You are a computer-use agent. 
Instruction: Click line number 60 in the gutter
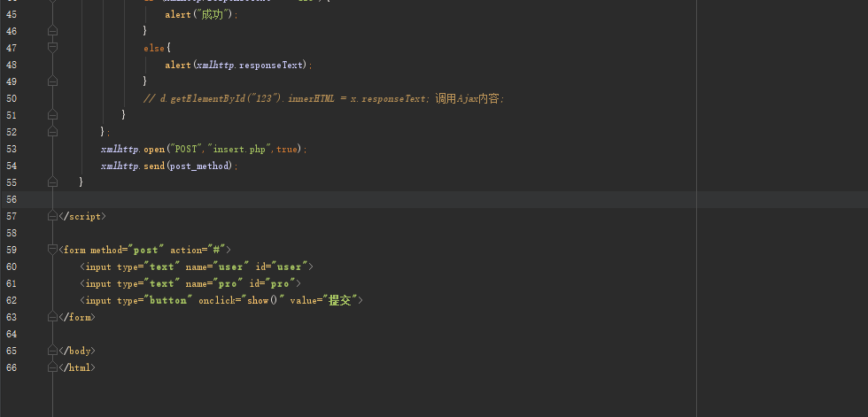coord(11,266)
